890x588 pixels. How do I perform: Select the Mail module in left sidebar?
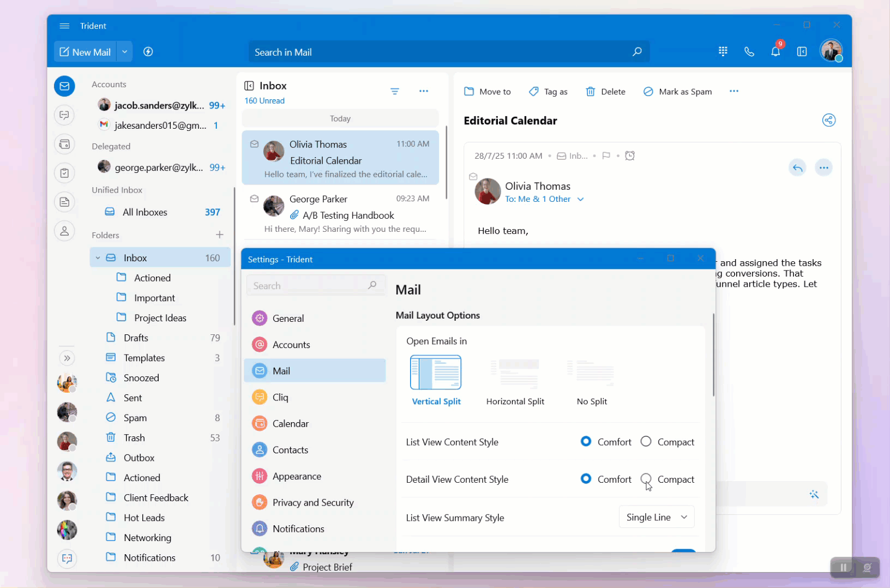(x=64, y=86)
